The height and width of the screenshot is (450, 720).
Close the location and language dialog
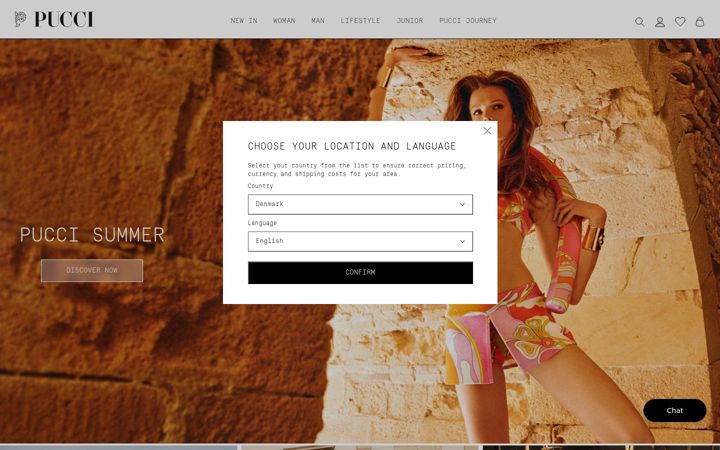[x=487, y=131]
